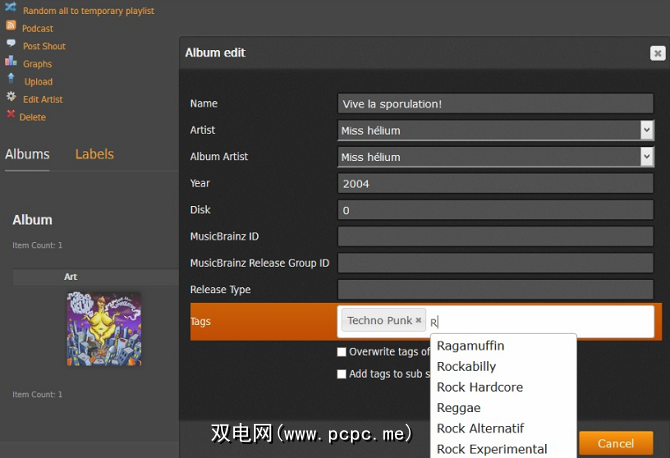Focus the MusicBrainz Release Group ID field
670x458 pixels.
click(x=495, y=263)
